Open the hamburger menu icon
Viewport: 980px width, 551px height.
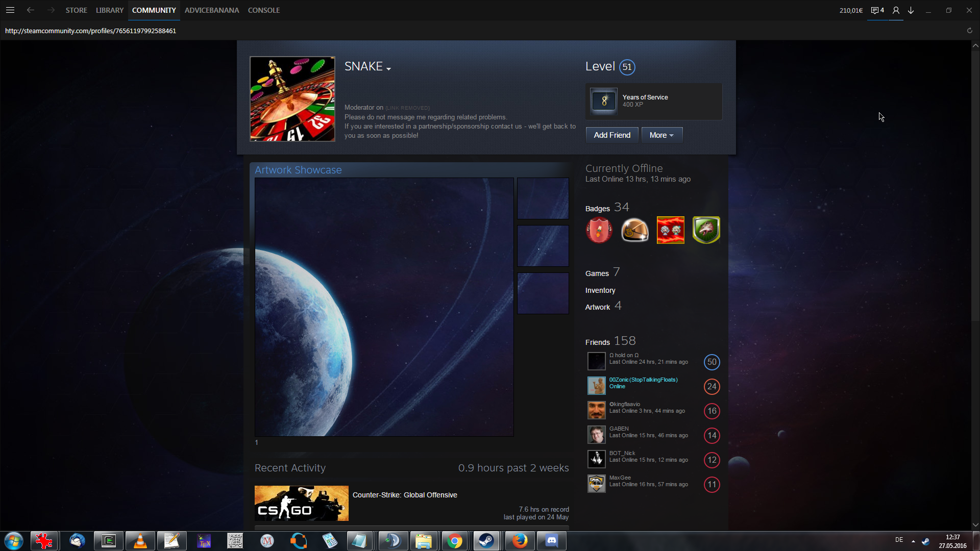[10, 10]
